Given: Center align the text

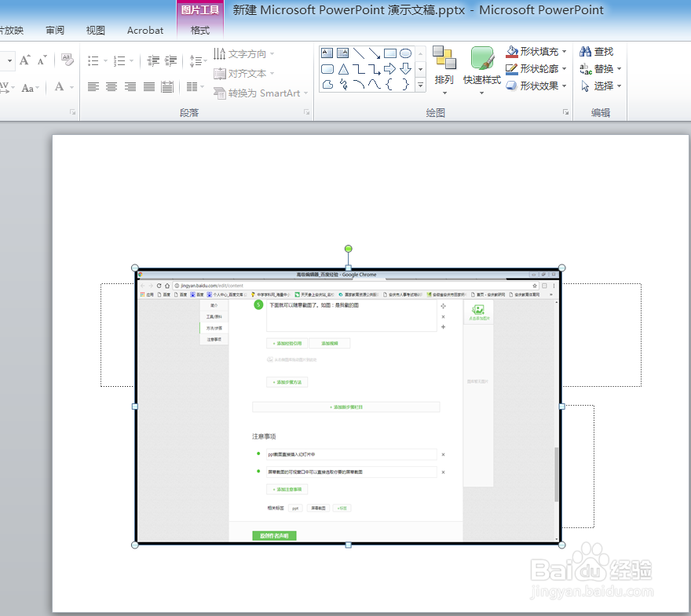Looking at the screenshot, I should 112,87.
